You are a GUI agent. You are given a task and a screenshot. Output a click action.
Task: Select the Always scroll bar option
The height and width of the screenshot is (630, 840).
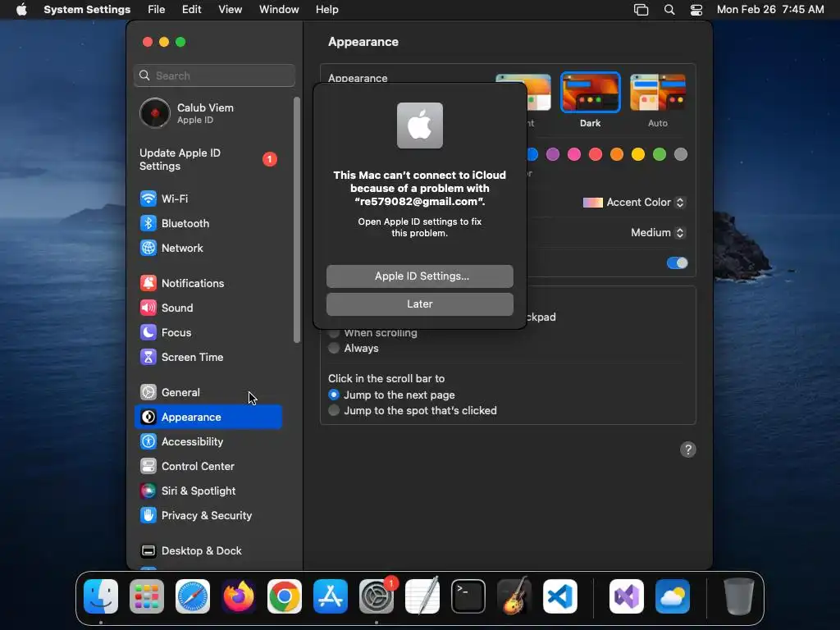pos(334,348)
